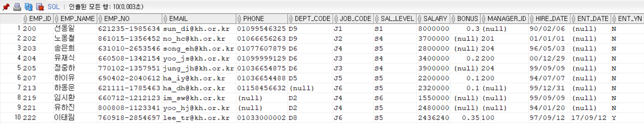Viewport: 644px width, 125px height.
Task: Select row number 10 header
Action: 11,118
